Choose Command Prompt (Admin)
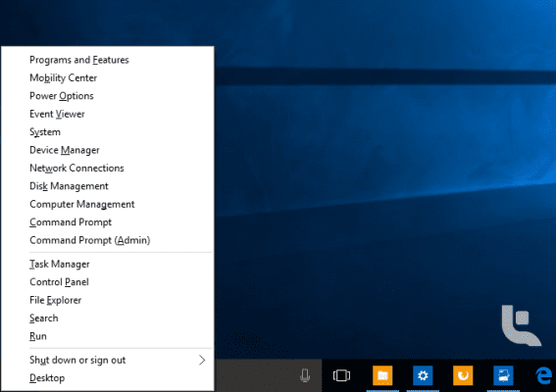 89,240
